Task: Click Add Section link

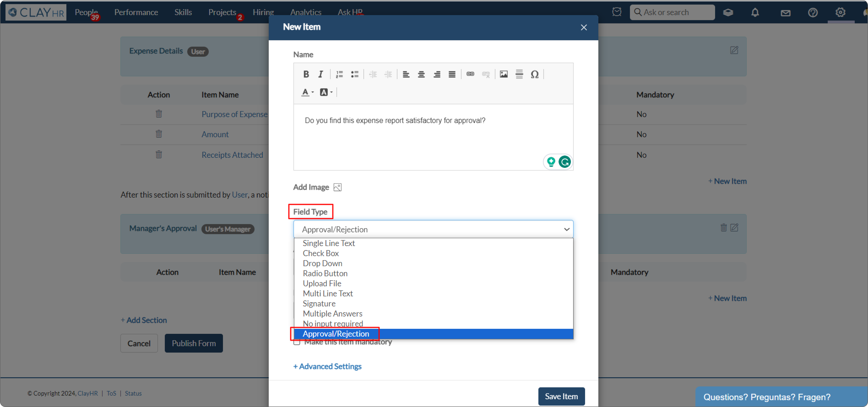Action: (144, 320)
